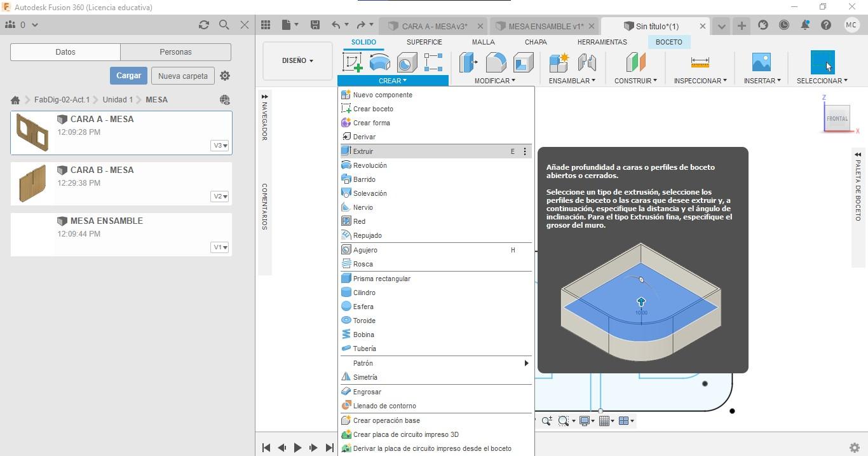868x456 pixels.
Task: Click the Fillet icon in Modificar group
Action: (496, 62)
